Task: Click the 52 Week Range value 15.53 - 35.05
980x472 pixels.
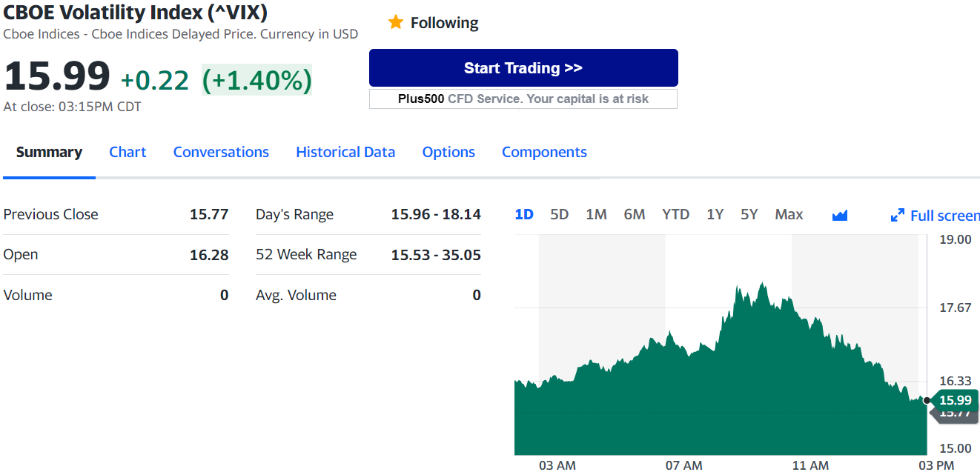Action: [436, 255]
